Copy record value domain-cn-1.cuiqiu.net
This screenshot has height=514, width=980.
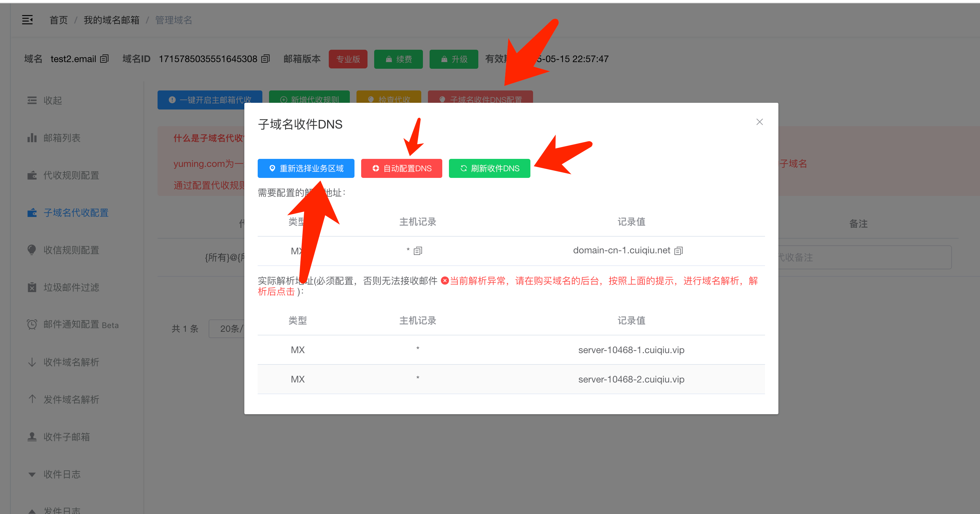point(678,251)
